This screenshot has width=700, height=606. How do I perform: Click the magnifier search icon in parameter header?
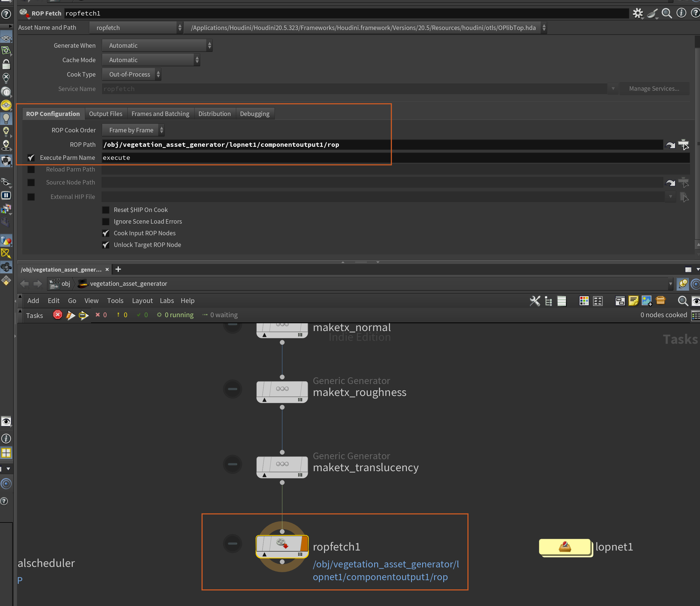point(666,13)
